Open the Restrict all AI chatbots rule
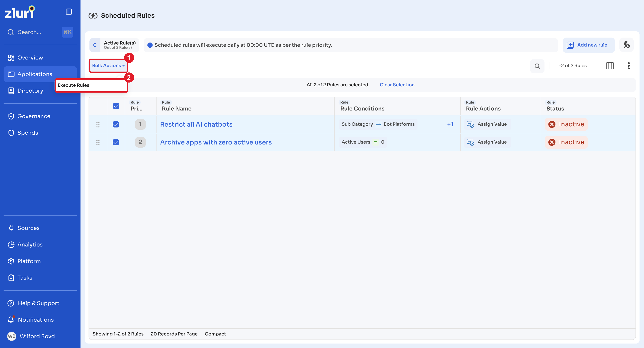644x348 pixels. (196, 124)
